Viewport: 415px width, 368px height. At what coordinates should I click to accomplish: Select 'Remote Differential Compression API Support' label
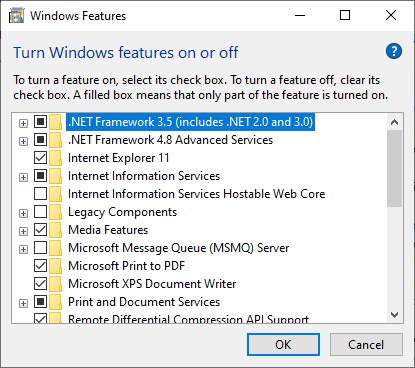[x=188, y=319]
